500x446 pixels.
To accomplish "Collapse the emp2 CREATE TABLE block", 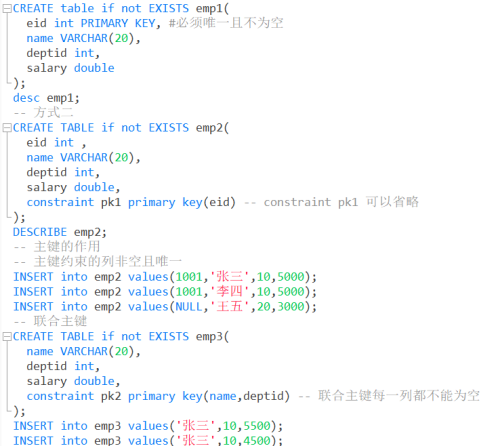I will coord(7,128).
